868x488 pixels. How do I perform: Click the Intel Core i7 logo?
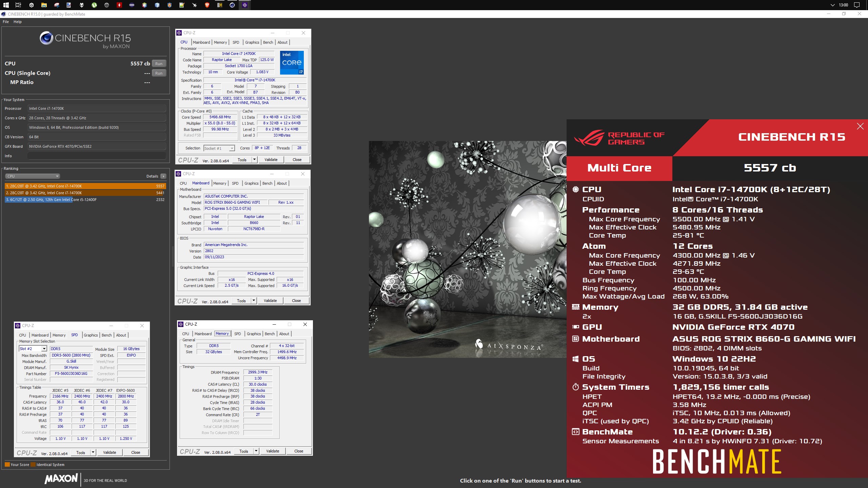coord(292,63)
